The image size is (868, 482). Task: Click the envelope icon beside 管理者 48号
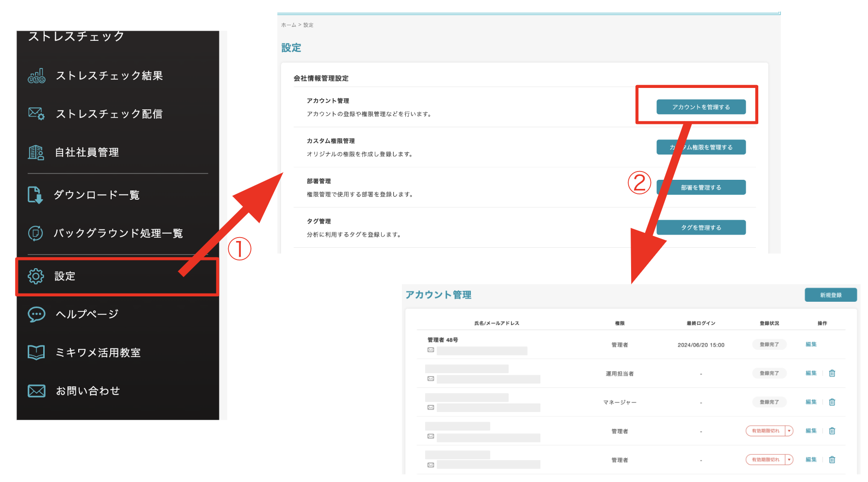tap(431, 349)
